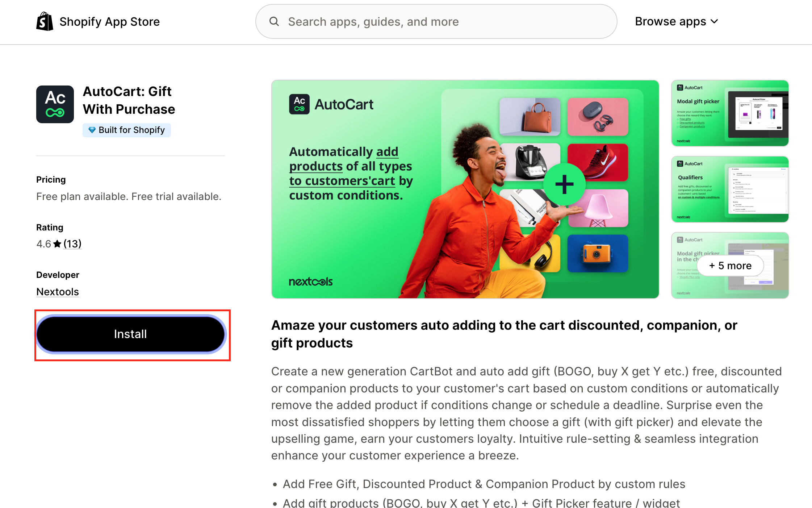Click the AutoCart Ac app icon

tap(55, 104)
